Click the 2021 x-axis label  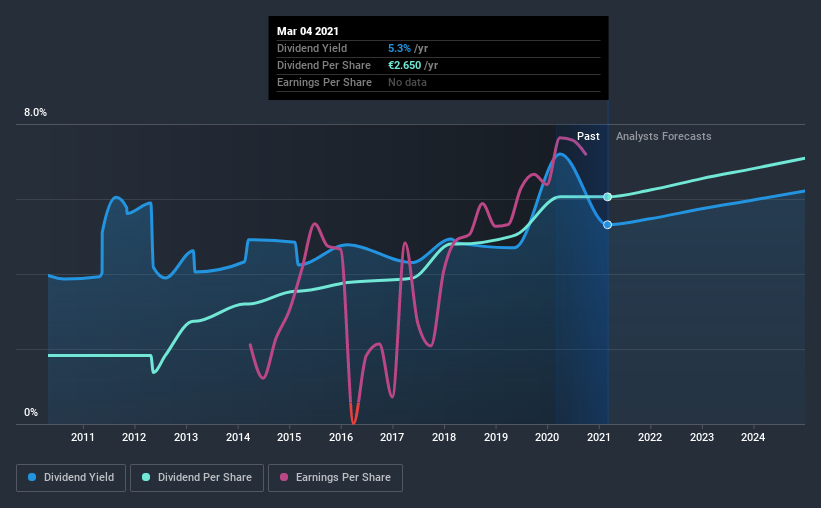[598, 437]
